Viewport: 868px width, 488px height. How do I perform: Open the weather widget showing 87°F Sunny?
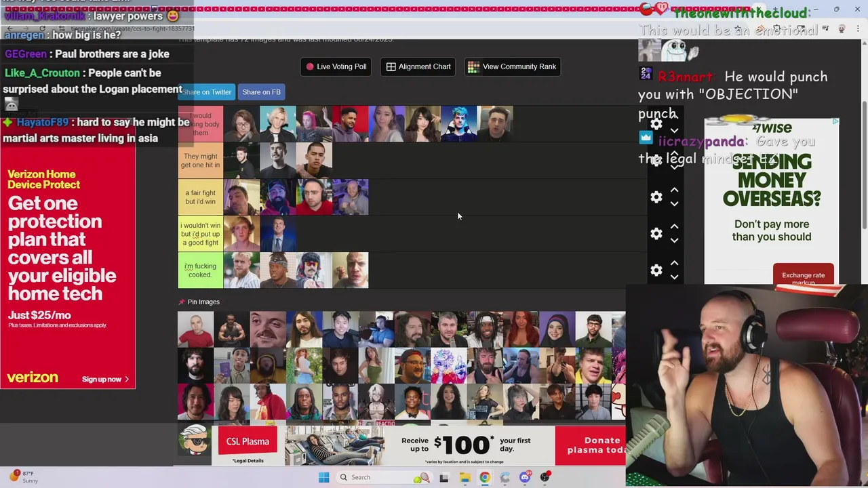coord(22,476)
